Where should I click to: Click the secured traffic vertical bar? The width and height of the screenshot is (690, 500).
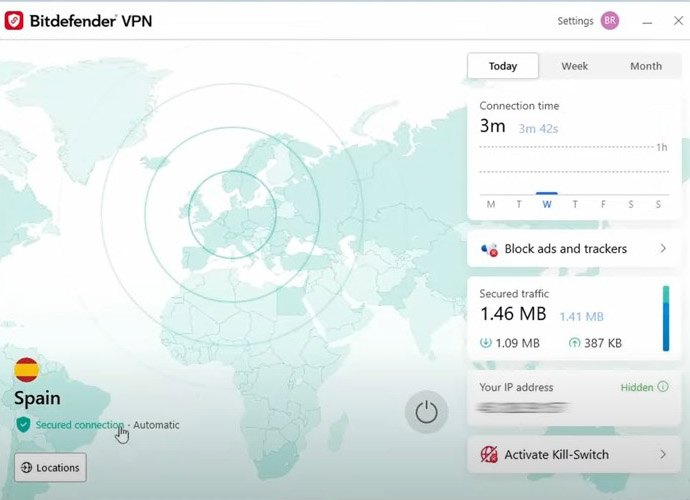[666, 319]
